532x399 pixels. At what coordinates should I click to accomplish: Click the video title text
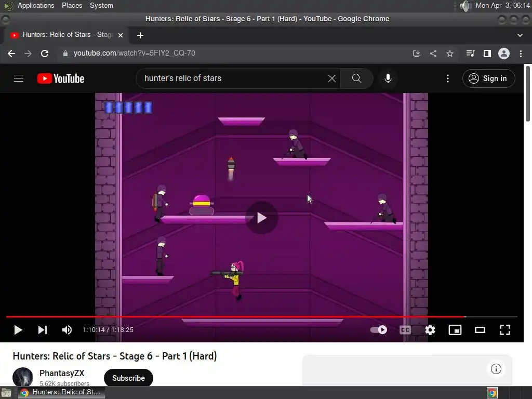pyautogui.click(x=115, y=356)
